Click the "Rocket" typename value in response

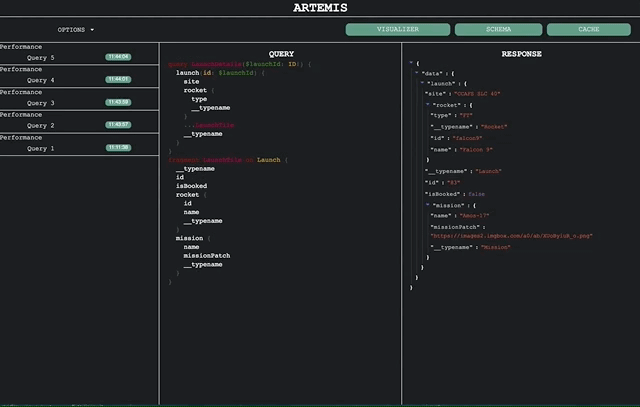pyautogui.click(x=494, y=127)
